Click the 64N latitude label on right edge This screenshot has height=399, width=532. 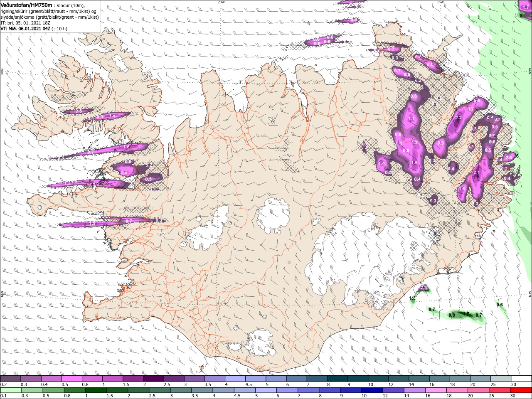(530, 293)
